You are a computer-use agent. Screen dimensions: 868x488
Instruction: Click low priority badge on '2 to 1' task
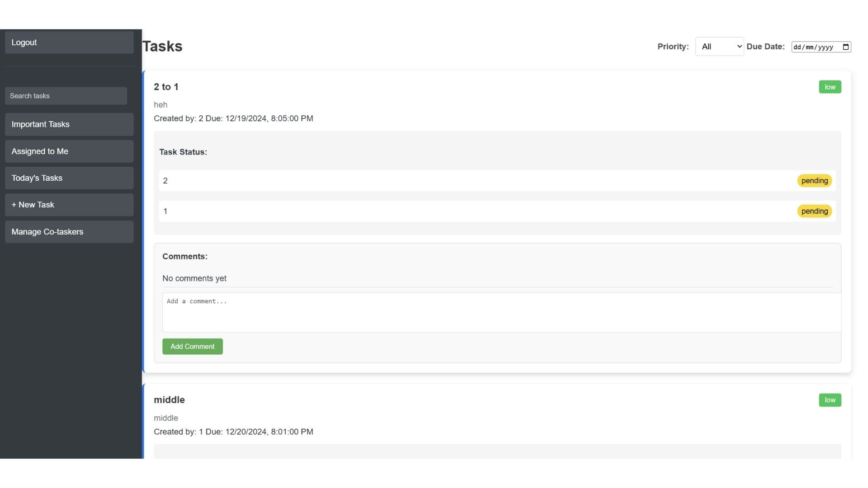[830, 87]
